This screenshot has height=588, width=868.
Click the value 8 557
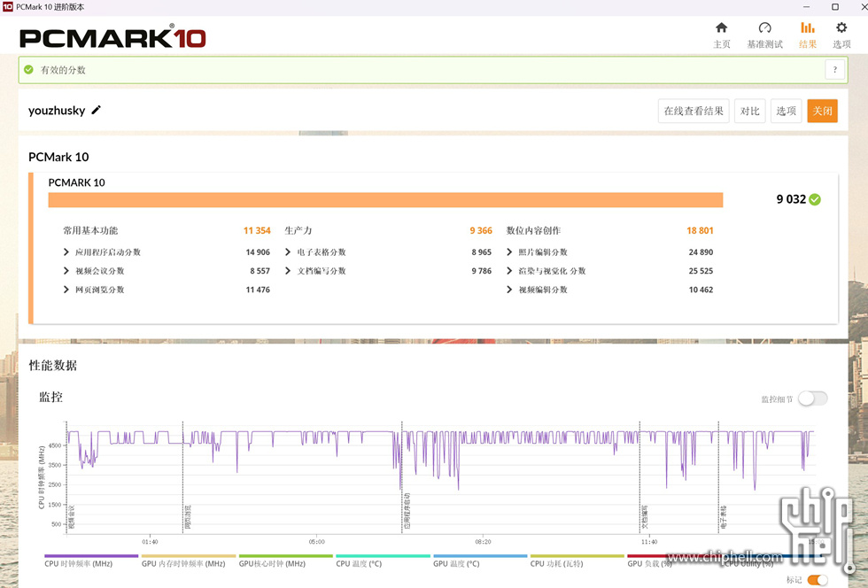coord(260,271)
